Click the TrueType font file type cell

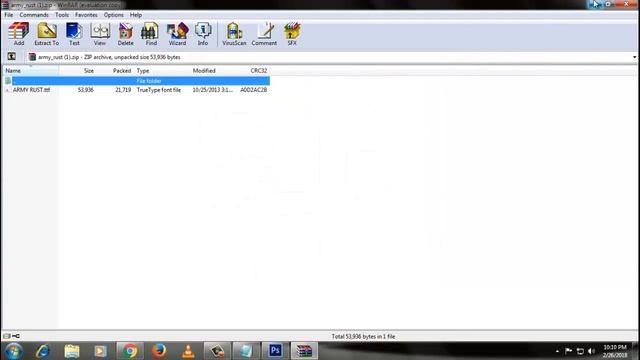(x=159, y=90)
